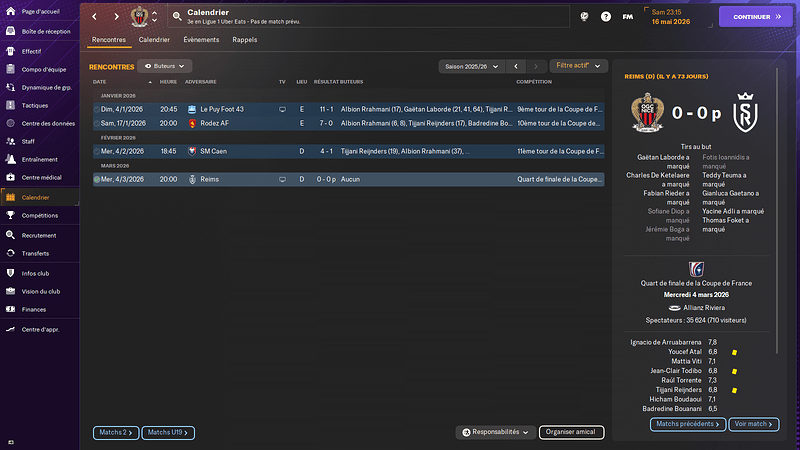The height and width of the screenshot is (450, 800).
Task: Switch to Rappels tab
Action: point(244,40)
